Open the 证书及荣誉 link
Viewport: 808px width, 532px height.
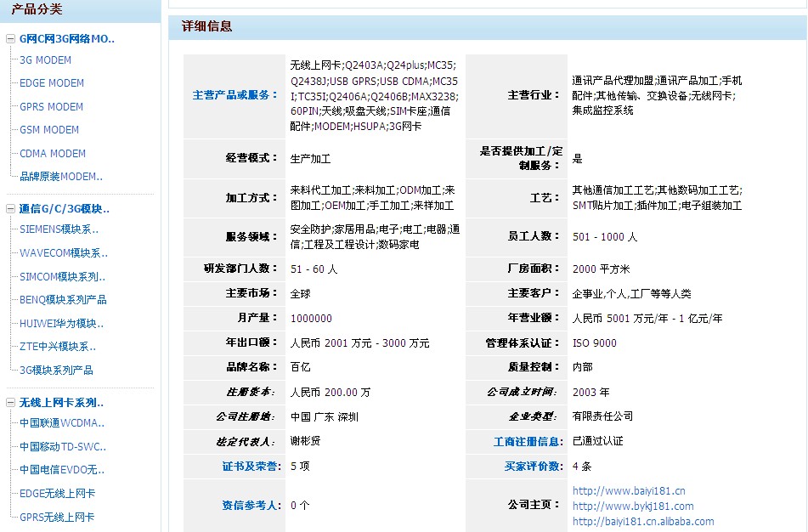click(251, 467)
